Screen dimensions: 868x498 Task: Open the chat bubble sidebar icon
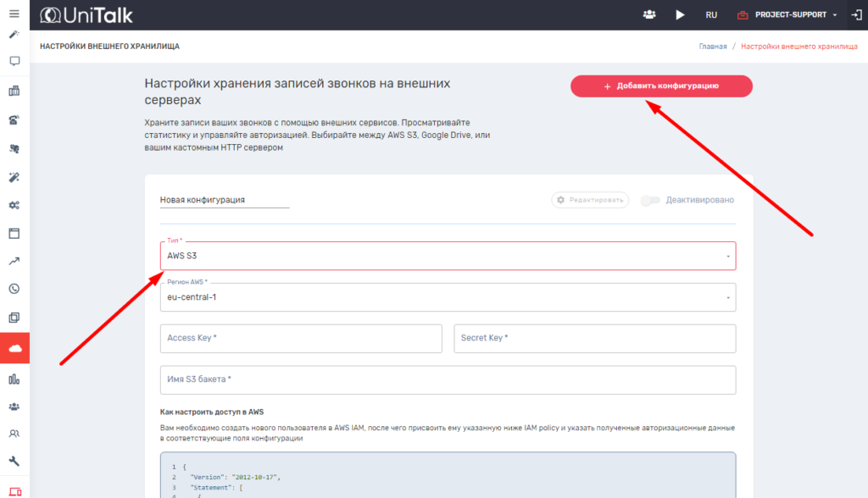[14, 62]
